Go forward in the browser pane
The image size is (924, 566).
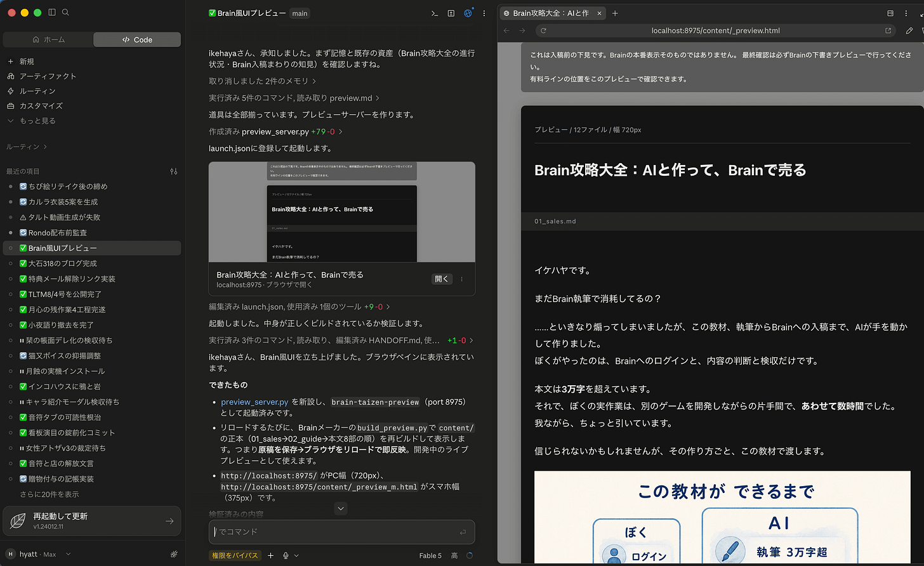pos(522,30)
